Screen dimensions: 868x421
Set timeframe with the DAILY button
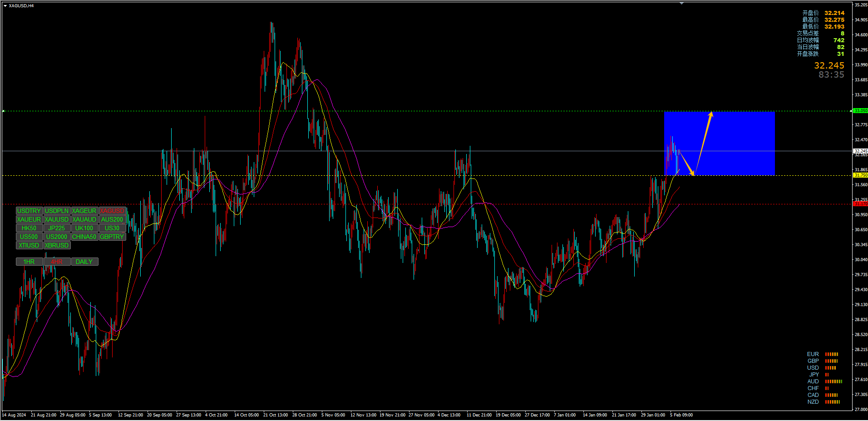(84, 262)
